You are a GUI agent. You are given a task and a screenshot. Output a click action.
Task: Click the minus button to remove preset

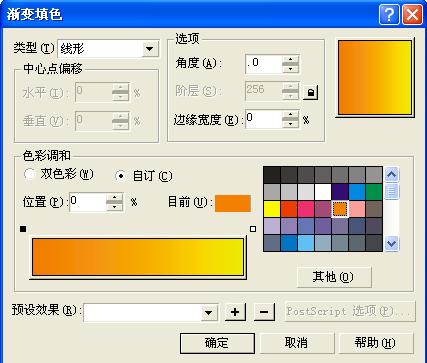click(x=264, y=312)
